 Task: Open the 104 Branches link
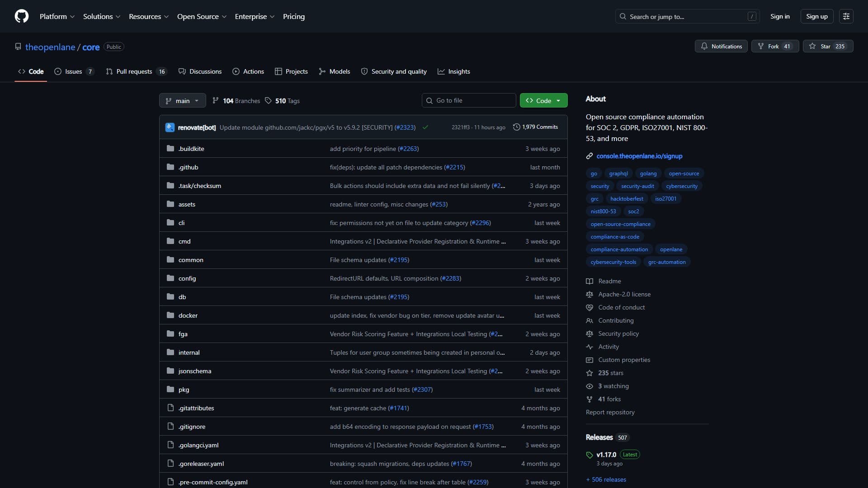[x=236, y=101]
